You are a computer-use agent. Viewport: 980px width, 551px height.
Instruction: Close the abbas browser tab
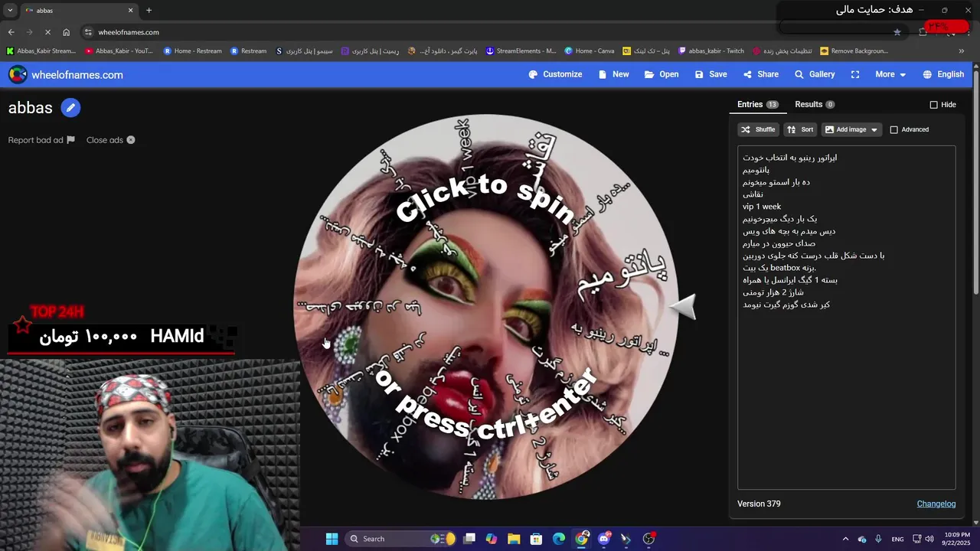point(130,11)
